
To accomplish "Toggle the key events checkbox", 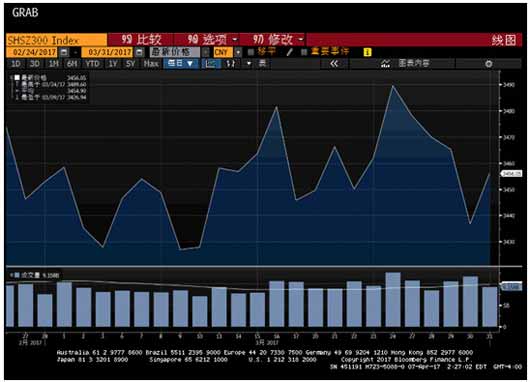I will [304, 52].
